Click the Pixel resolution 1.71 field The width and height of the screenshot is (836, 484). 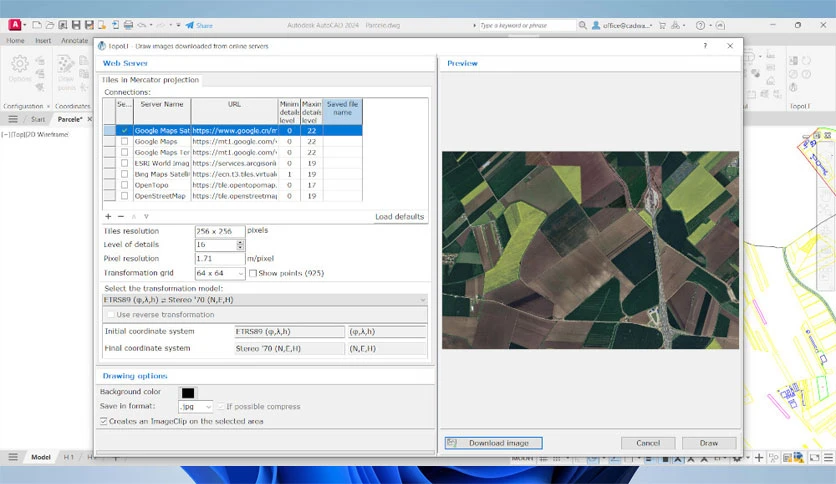220,259
